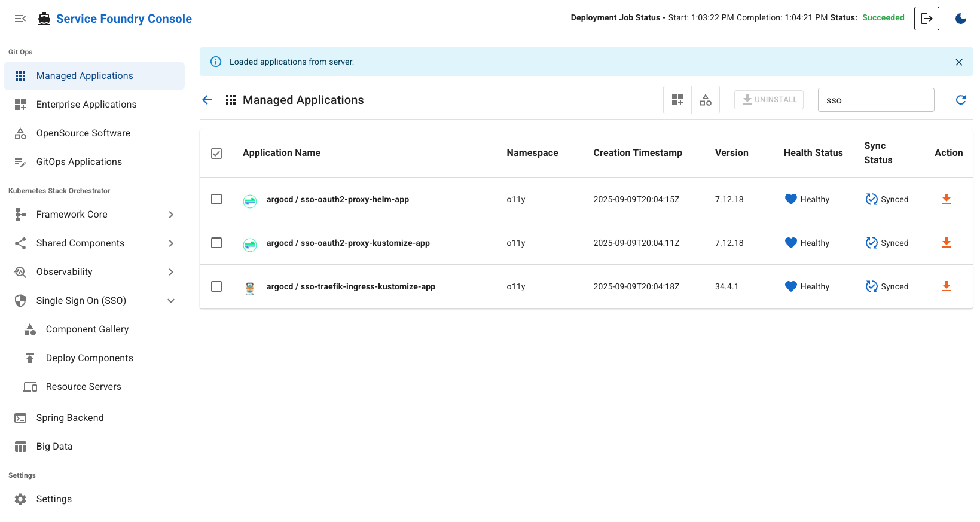This screenshot has height=522, width=980.
Task: Click the open source shapes toolbar button
Action: [706, 100]
